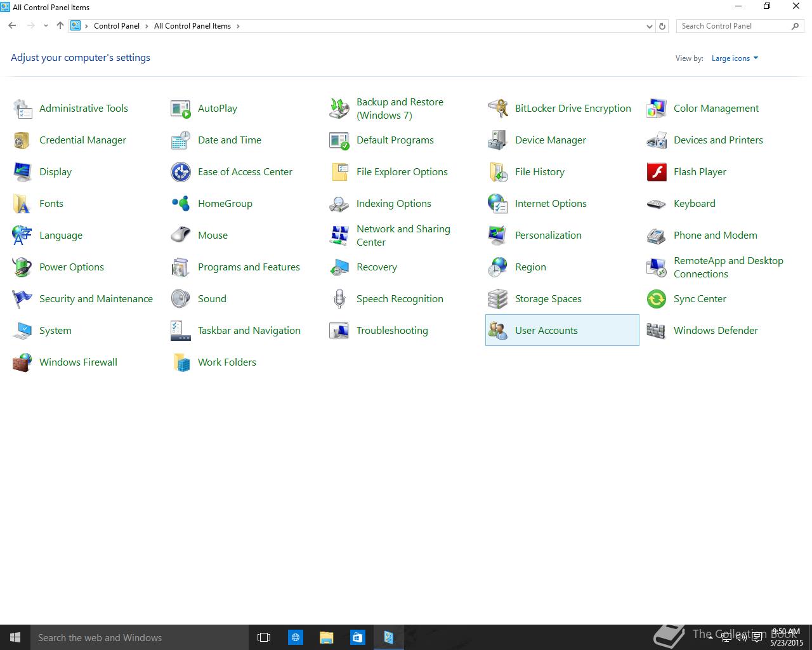This screenshot has width=812, height=650.
Task: Open the Sync Center icon
Action: (657, 299)
